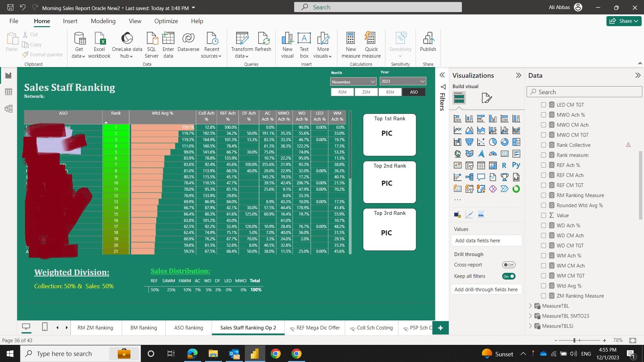Switch to Model view in left sidebar
This screenshot has width=644, height=362.
[9, 109]
